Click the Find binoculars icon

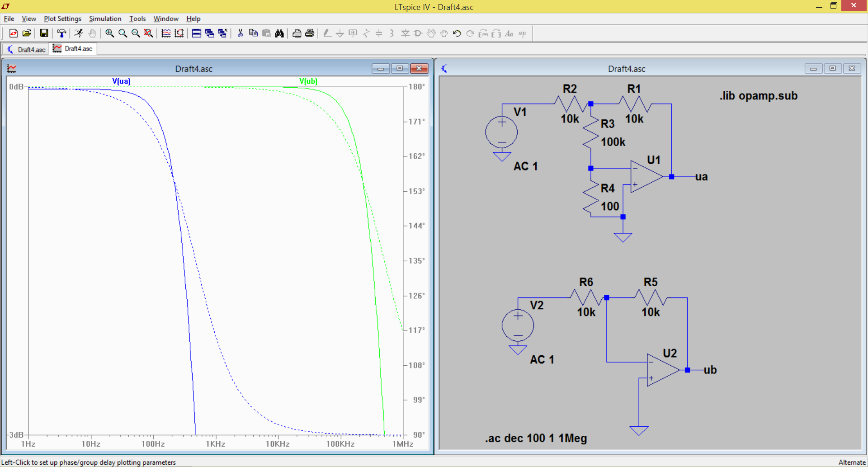tap(279, 33)
